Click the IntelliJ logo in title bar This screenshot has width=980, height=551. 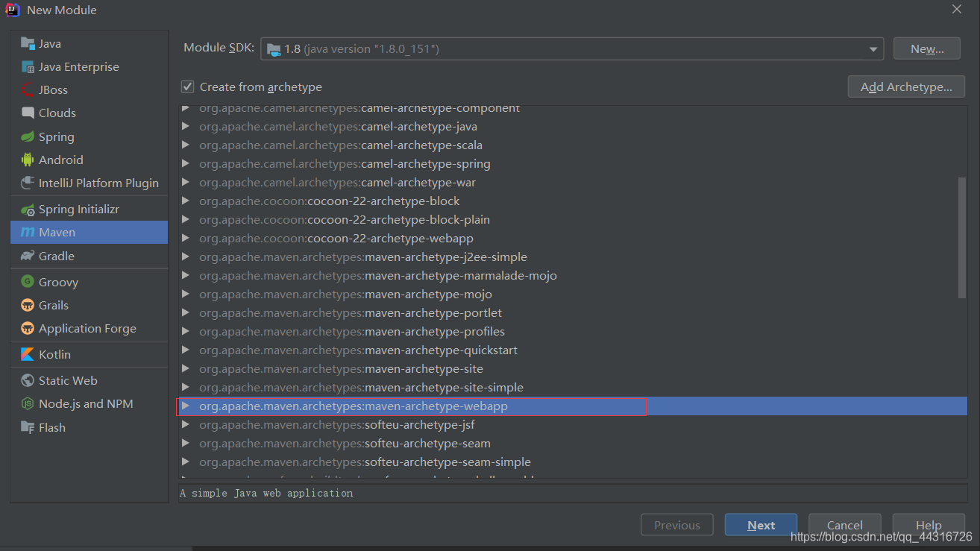point(13,10)
